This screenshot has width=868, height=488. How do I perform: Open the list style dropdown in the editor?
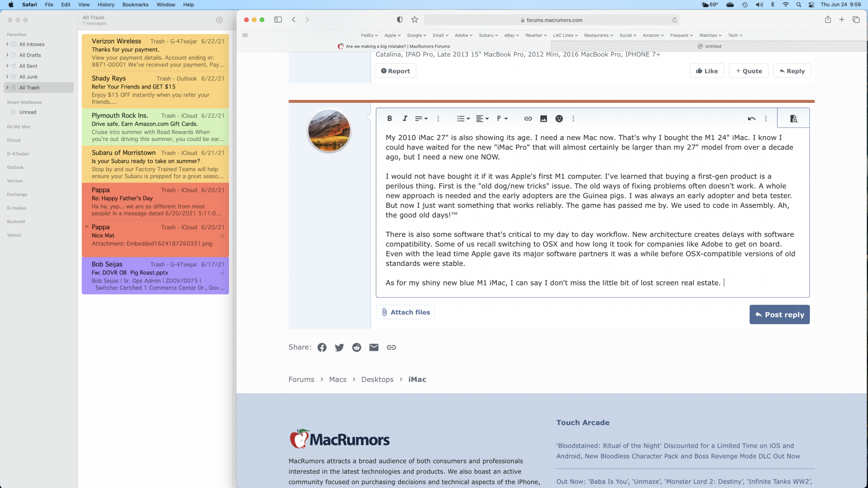coord(463,118)
